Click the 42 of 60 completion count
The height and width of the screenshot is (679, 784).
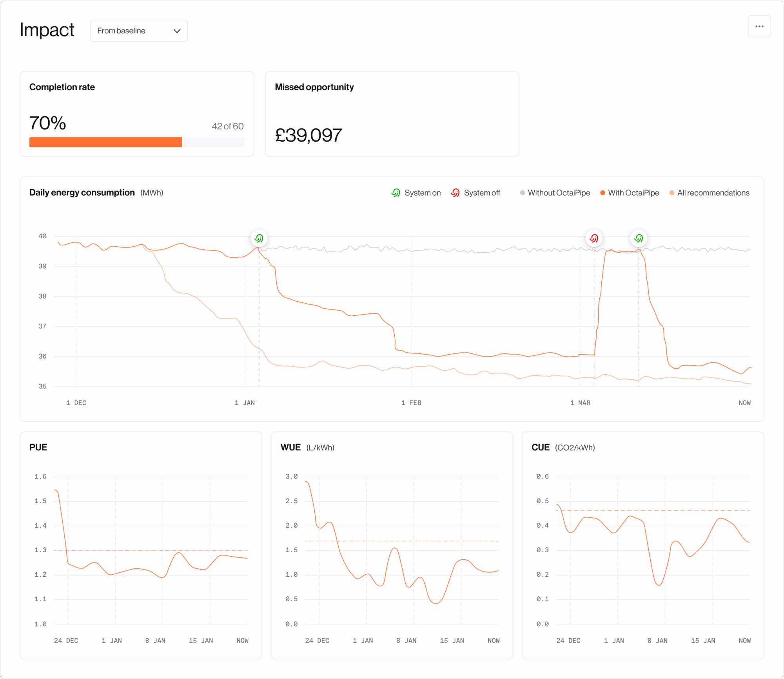[x=227, y=126]
